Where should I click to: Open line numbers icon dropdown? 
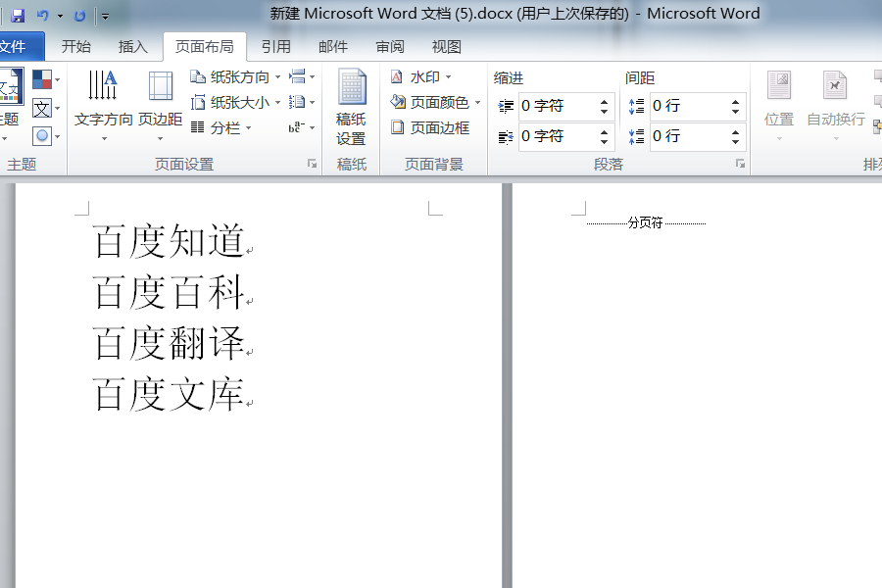(x=302, y=102)
